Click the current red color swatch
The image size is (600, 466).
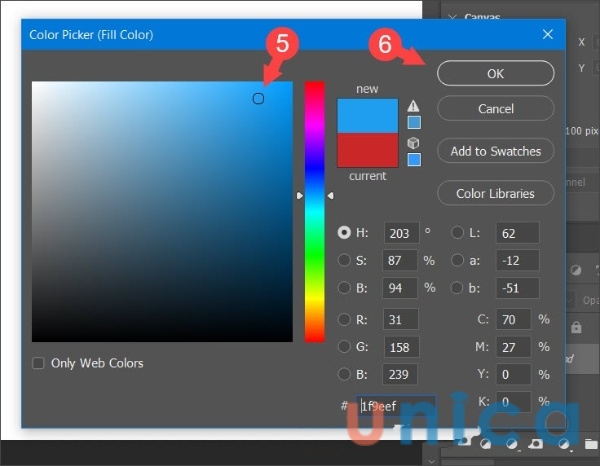(367, 150)
